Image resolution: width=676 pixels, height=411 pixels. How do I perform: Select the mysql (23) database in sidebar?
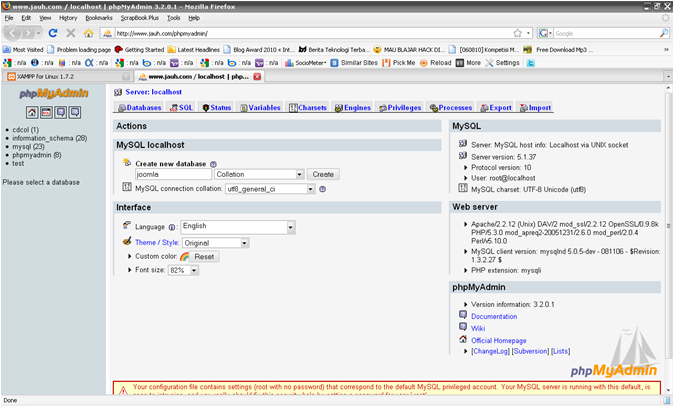pos(28,147)
